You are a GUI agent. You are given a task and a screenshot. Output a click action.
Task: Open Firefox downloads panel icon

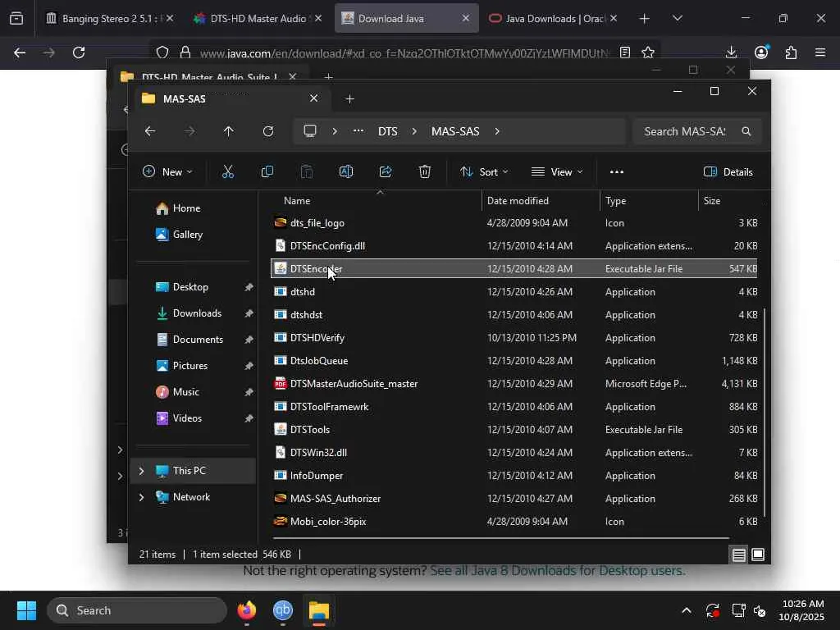click(x=731, y=52)
